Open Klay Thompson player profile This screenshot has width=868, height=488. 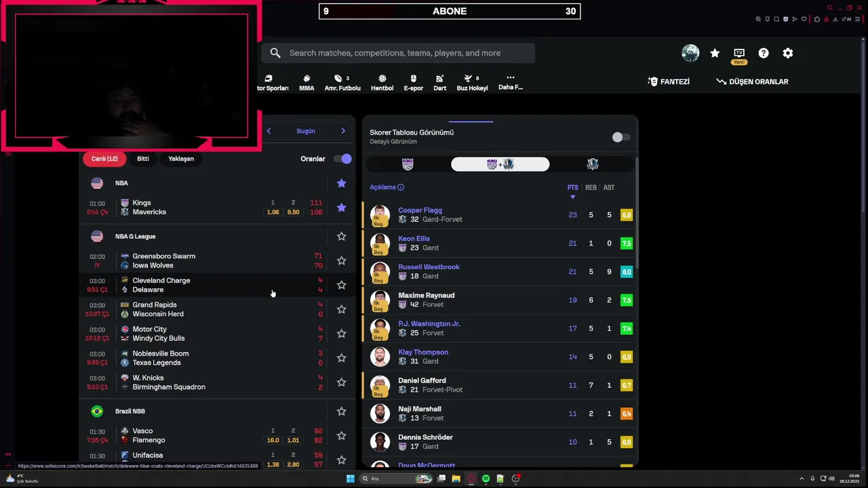pyautogui.click(x=423, y=352)
